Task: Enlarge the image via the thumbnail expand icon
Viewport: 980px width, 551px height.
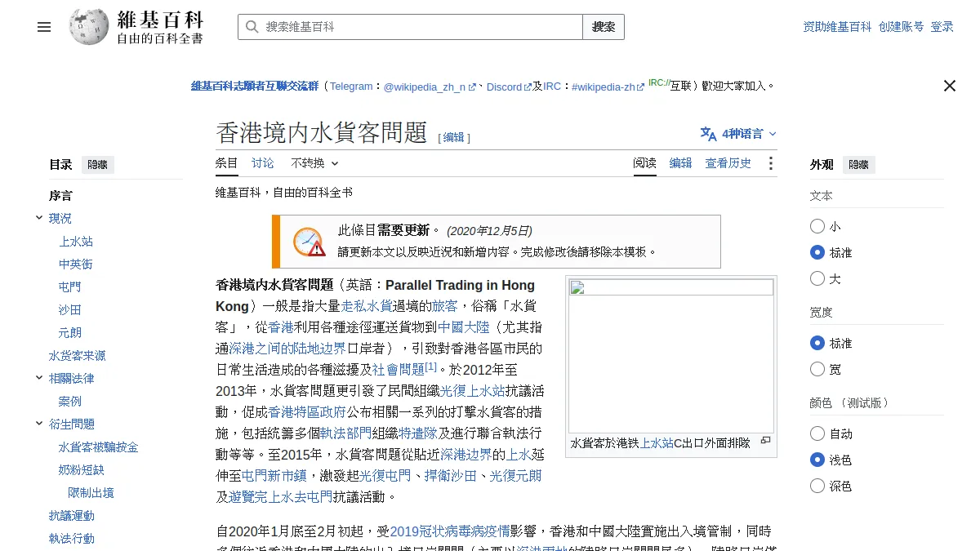Action: pyautogui.click(x=765, y=441)
